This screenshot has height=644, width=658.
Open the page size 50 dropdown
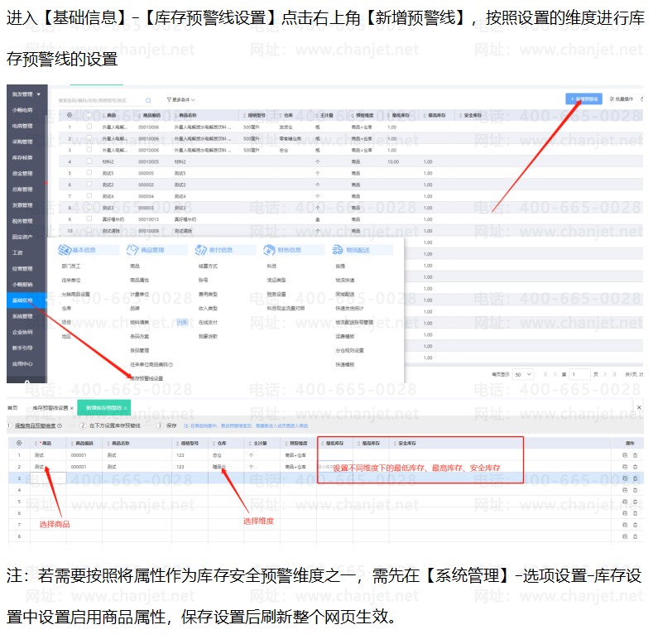coord(523,374)
